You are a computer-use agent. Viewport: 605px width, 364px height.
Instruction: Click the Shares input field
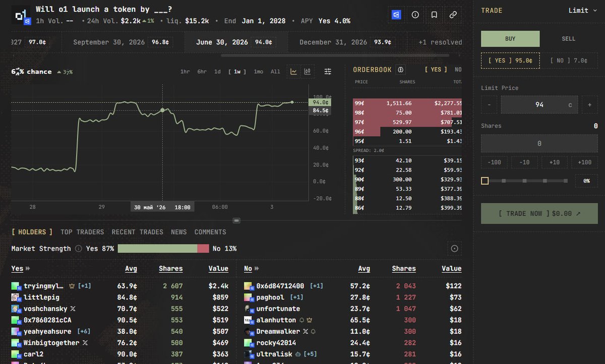539,143
